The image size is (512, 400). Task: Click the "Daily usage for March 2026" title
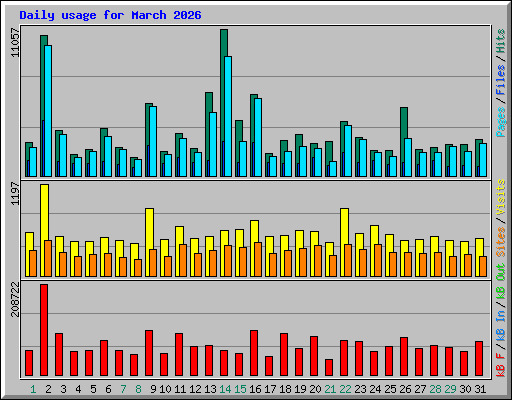coord(110,15)
